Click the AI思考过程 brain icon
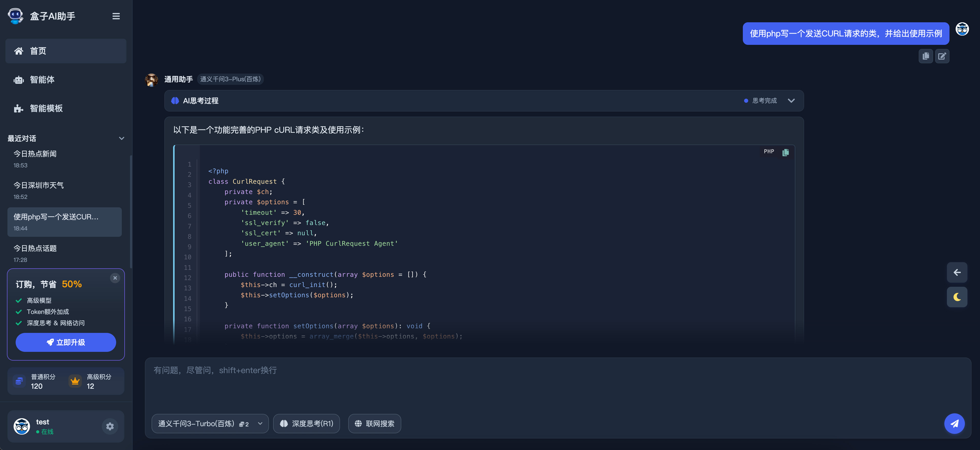Viewport: 980px width, 450px height. click(175, 101)
